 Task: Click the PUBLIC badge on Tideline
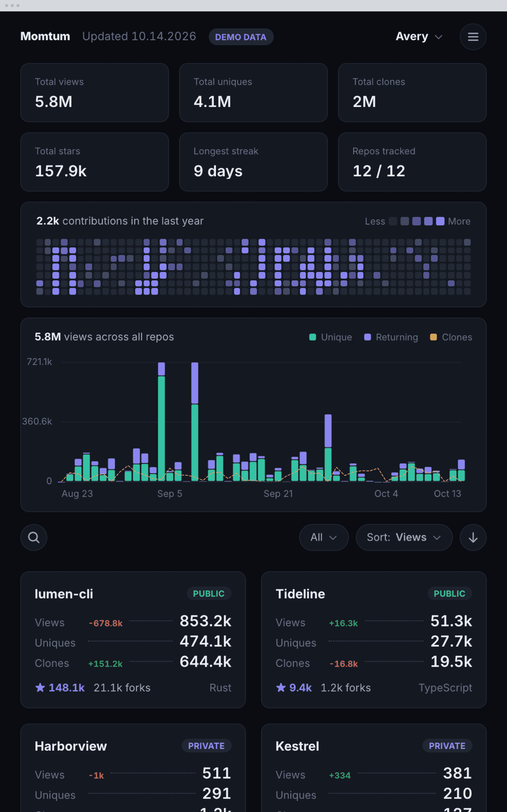[449, 593]
